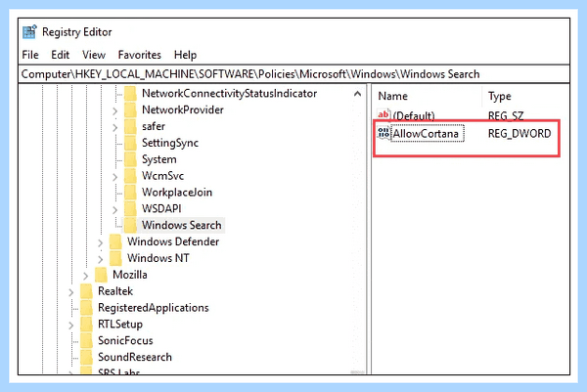Select the 'Windows Defender' tree label

pos(173,241)
